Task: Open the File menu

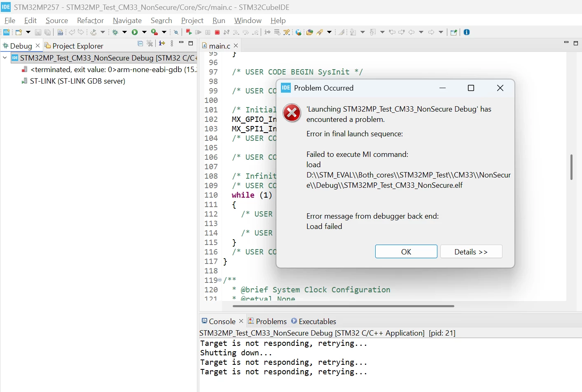Action: coord(10,20)
